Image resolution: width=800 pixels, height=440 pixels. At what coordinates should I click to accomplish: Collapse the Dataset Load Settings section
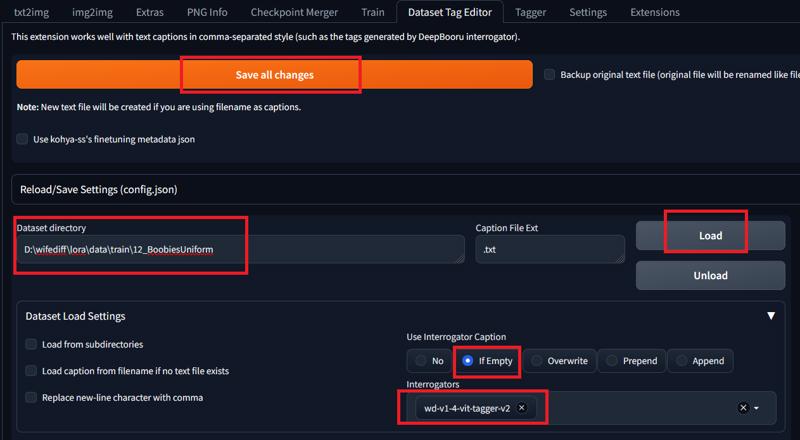[771, 316]
